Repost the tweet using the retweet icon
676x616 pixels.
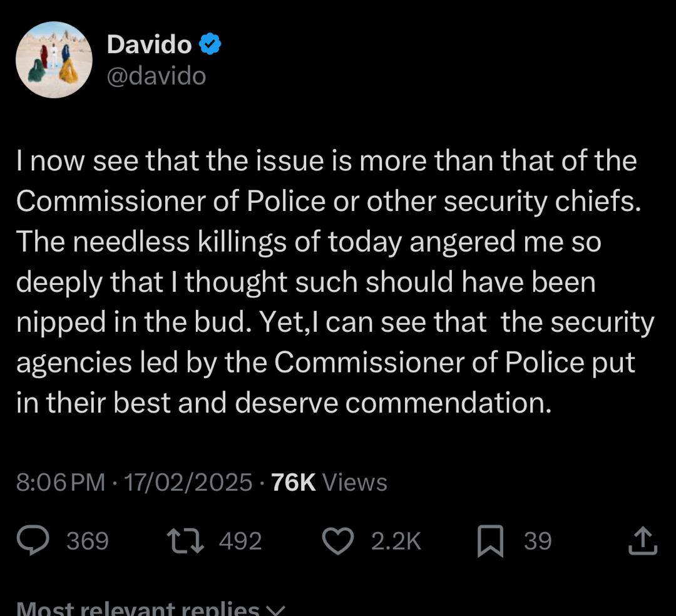point(185,541)
